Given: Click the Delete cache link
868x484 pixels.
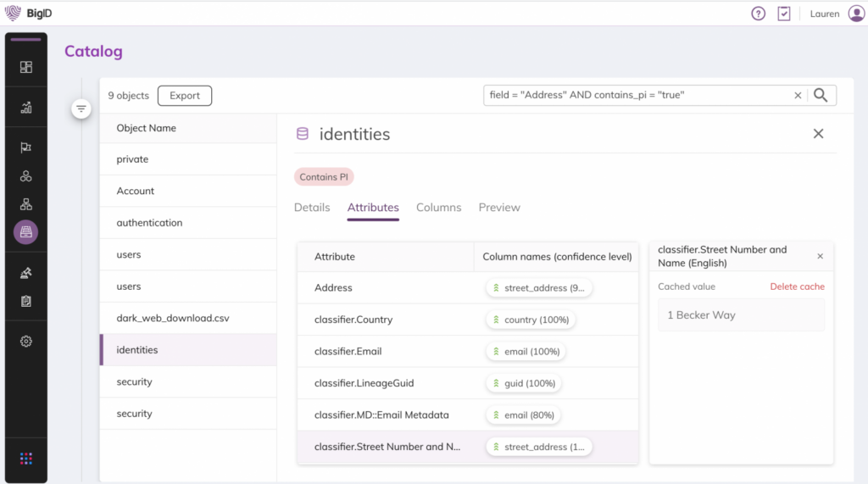Looking at the screenshot, I should [797, 287].
